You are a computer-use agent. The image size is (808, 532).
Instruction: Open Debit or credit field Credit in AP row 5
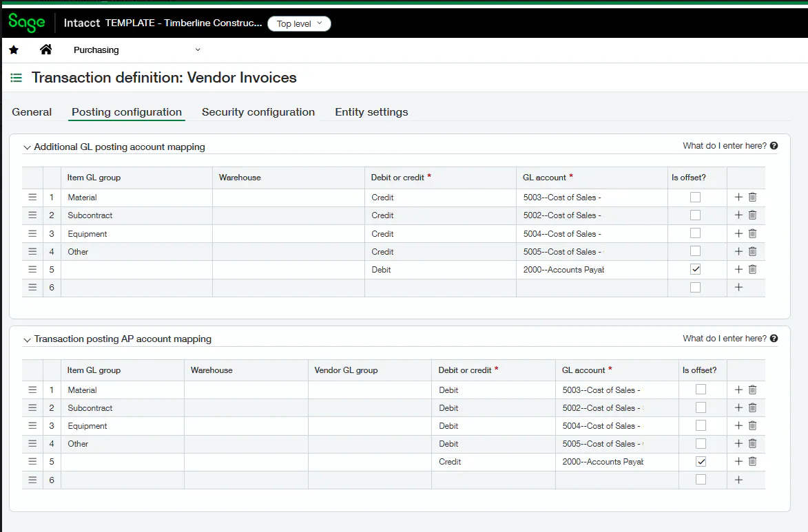493,461
